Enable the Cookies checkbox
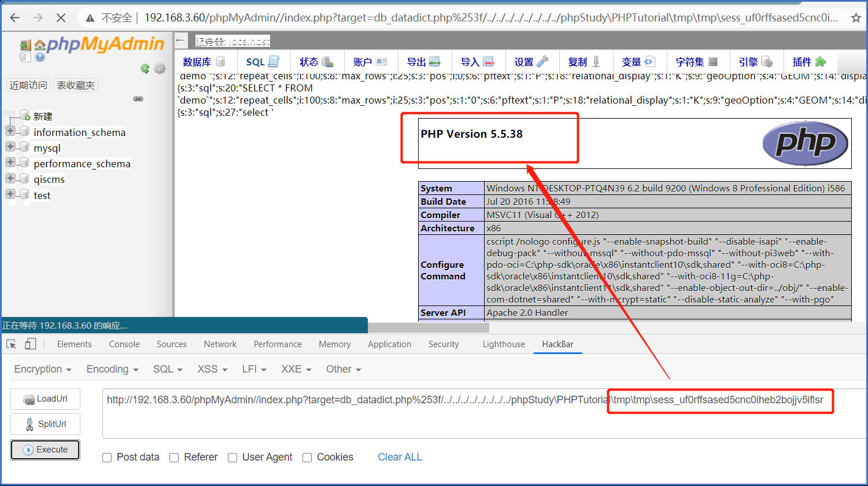The image size is (868, 486). point(307,458)
